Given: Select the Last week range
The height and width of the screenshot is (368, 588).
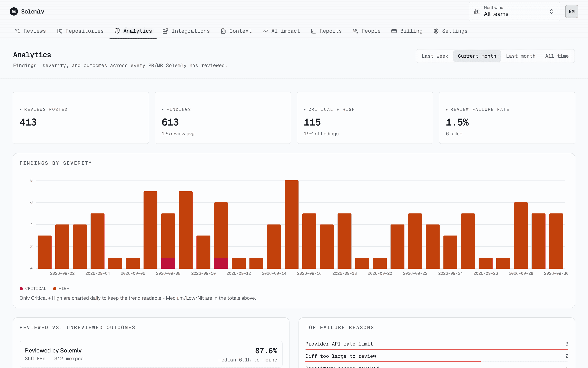Looking at the screenshot, I should (x=435, y=56).
